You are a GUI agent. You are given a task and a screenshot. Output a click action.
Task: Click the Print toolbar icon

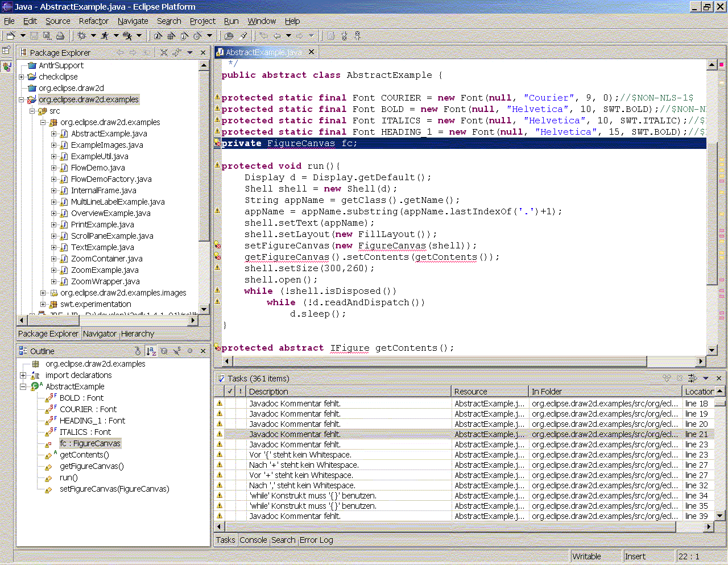tap(60, 36)
